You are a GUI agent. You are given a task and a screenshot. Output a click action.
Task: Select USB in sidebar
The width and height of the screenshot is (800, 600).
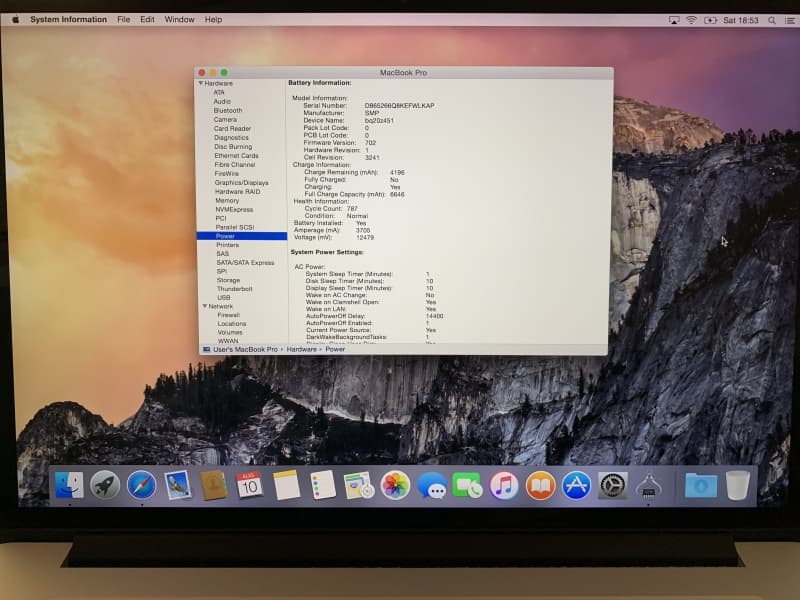point(223,297)
